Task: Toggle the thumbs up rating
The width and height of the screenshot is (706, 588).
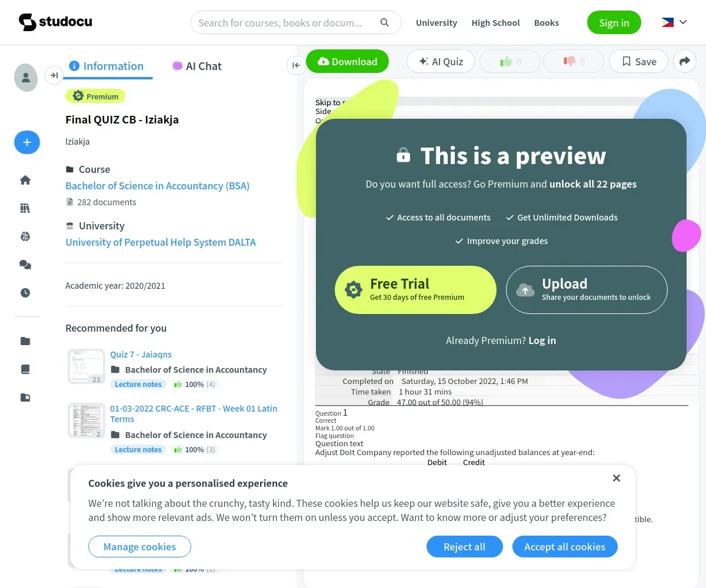Action: [x=510, y=61]
